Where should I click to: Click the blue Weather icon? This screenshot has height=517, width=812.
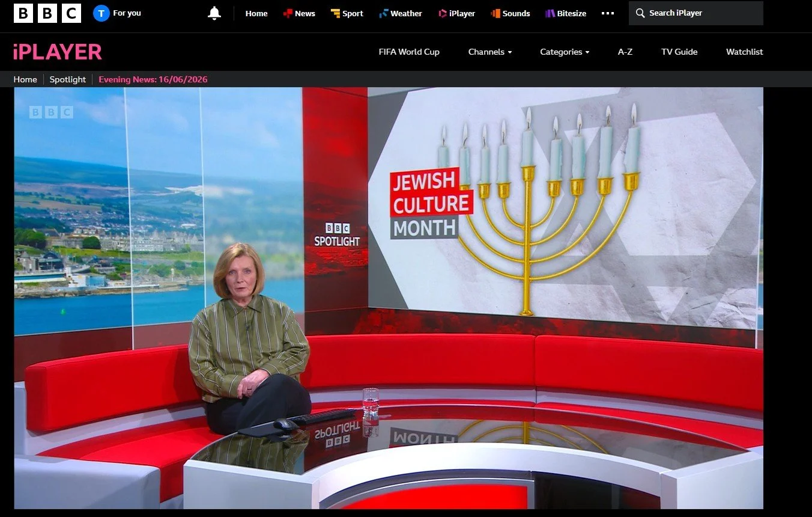383,13
